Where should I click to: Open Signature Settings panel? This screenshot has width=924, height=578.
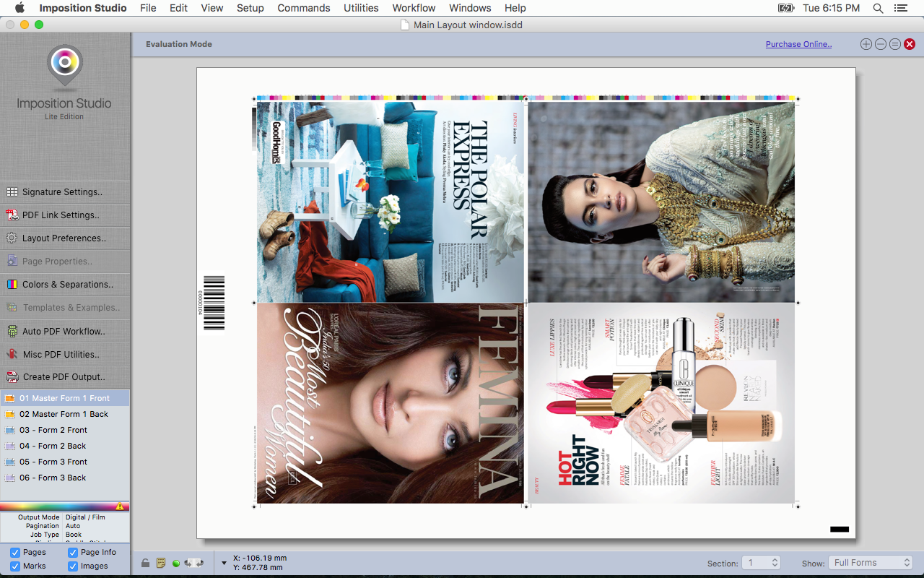(65, 192)
